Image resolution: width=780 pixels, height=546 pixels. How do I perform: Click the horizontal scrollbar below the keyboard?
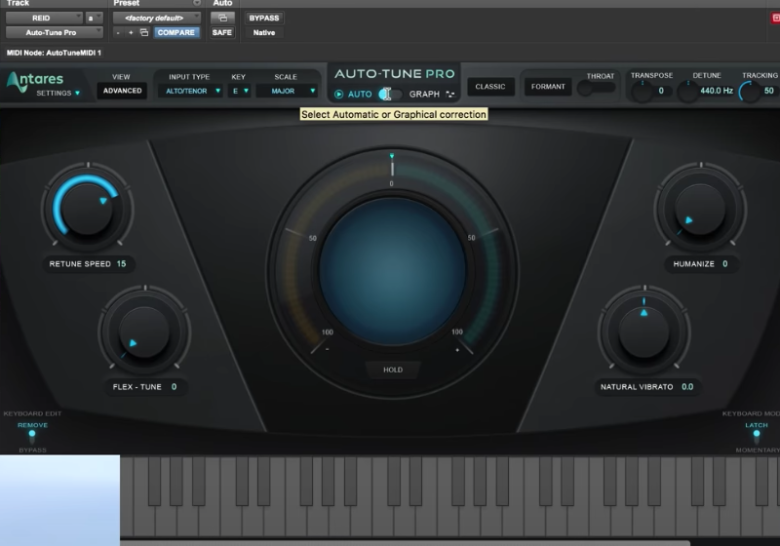pyautogui.click(x=405, y=543)
